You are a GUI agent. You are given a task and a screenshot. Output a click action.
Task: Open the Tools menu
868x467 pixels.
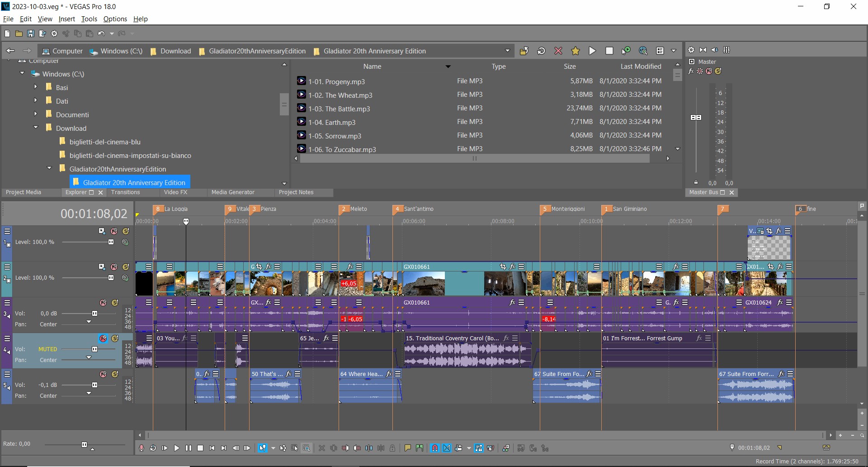89,19
